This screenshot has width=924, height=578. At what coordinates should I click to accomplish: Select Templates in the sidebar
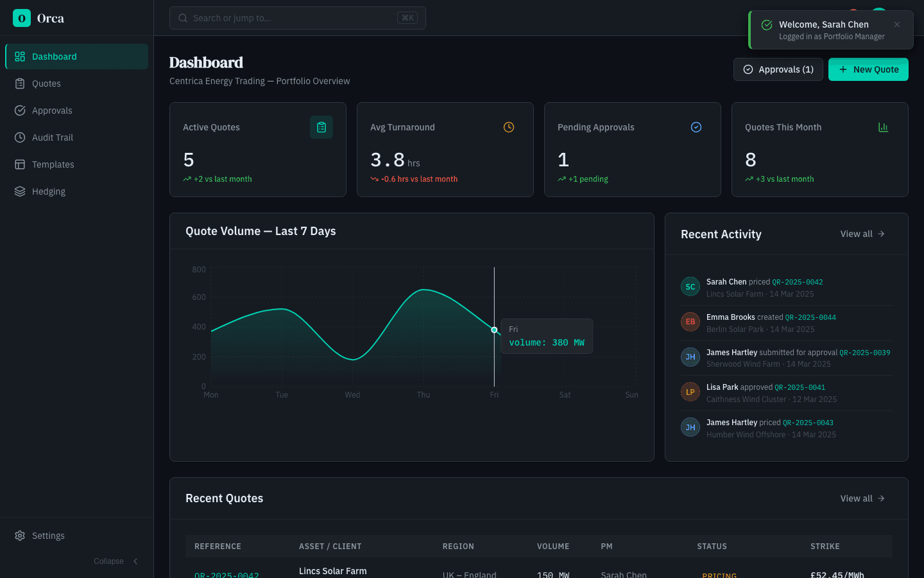76,164
